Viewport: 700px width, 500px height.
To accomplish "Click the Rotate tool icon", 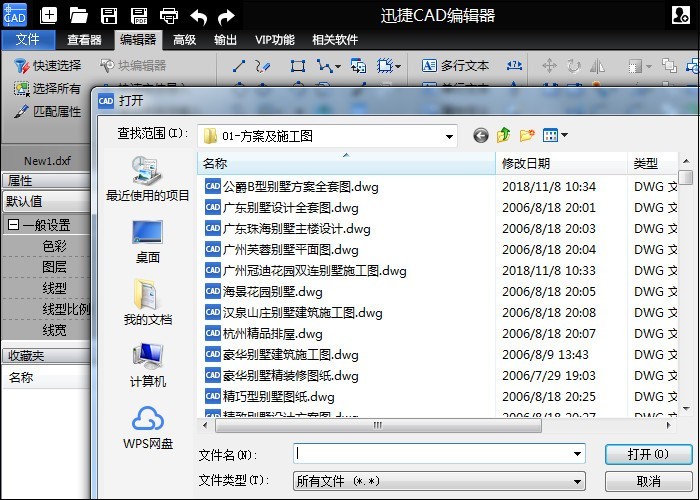I will click(574, 66).
